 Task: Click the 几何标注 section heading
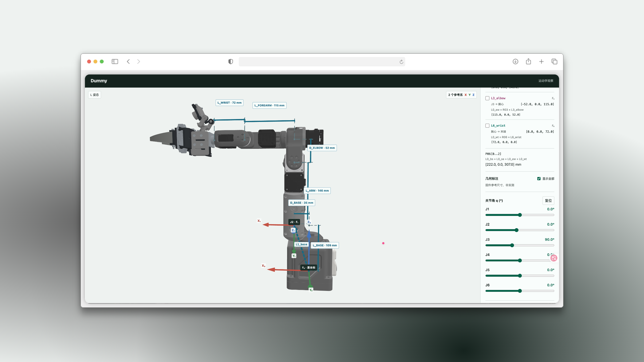pos(492,179)
